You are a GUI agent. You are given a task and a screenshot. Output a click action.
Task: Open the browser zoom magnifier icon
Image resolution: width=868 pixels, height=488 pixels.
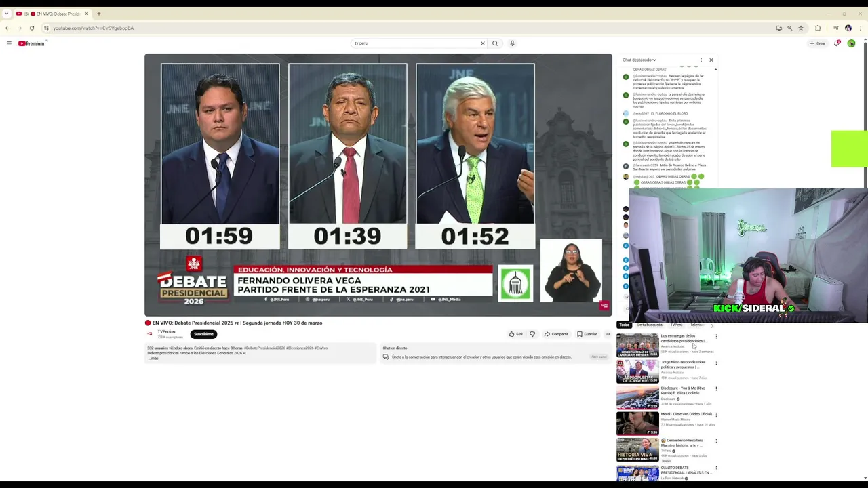tap(789, 28)
